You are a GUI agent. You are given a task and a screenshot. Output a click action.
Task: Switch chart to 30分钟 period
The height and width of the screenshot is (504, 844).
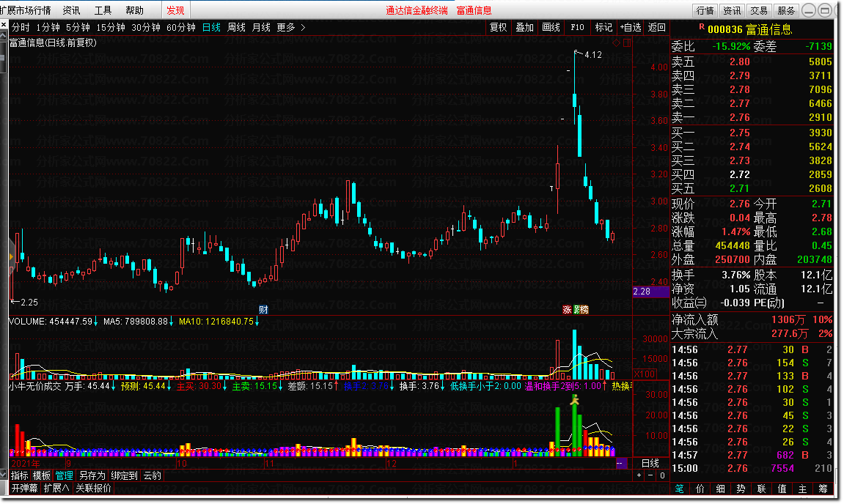coord(145,27)
